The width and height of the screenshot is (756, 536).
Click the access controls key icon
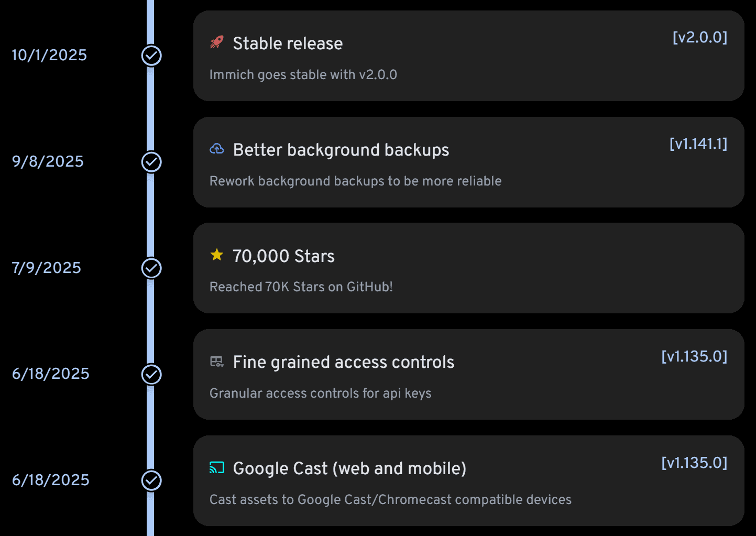(x=216, y=362)
